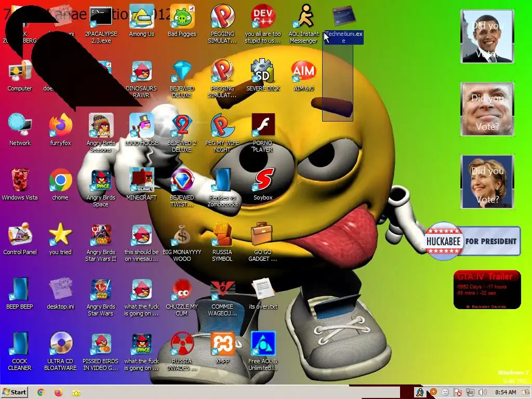Open Angry Birds Star Wars II shortcut
Screen dimensions: 532x399
click(x=101, y=243)
